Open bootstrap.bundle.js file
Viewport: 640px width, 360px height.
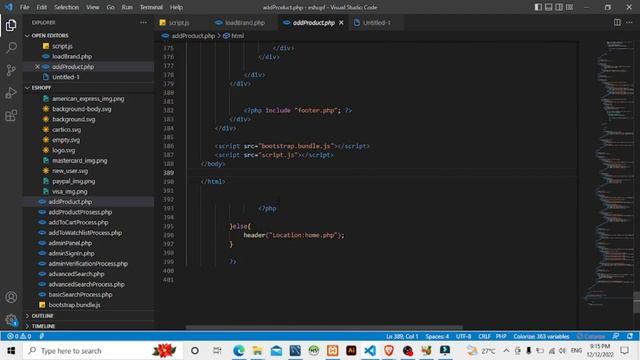[74, 305]
